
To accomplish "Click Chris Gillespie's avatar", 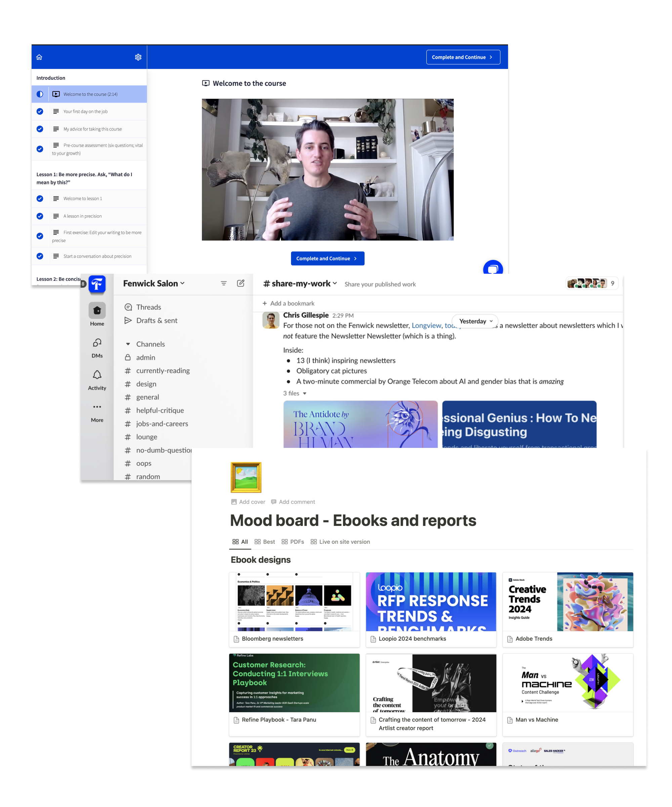I will click(271, 320).
